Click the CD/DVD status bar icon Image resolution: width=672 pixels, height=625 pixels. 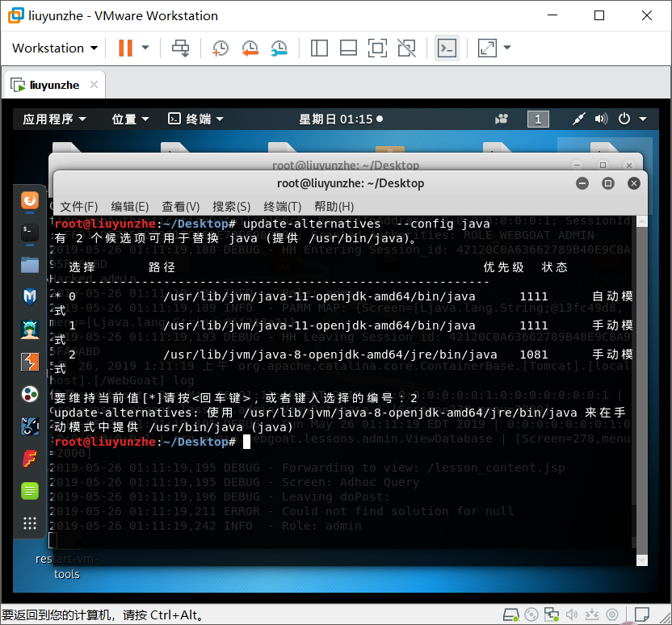531,615
